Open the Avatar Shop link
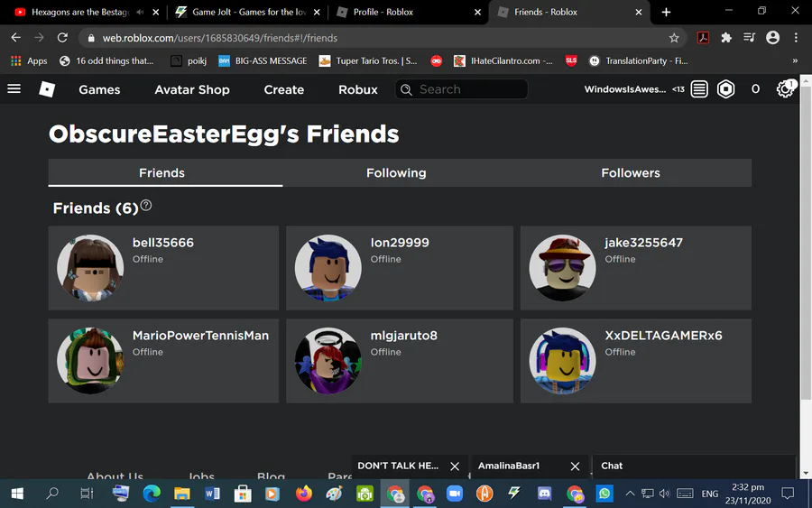Viewport: 812px width, 508px height. pyautogui.click(x=192, y=89)
